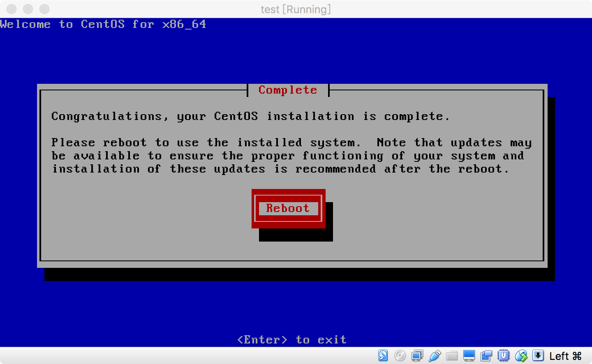Image resolution: width=592 pixels, height=364 pixels.
Task: Zoom the test [Running] VM window
Action: (44, 9)
